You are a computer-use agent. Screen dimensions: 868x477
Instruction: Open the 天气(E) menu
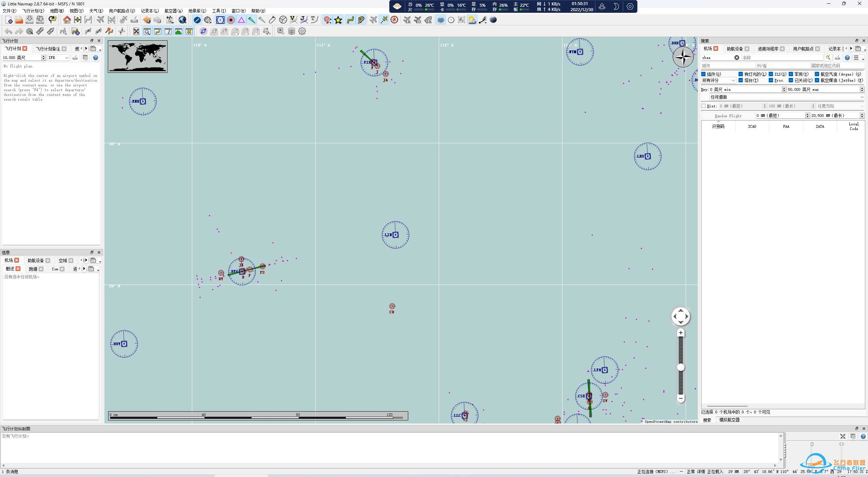point(96,11)
